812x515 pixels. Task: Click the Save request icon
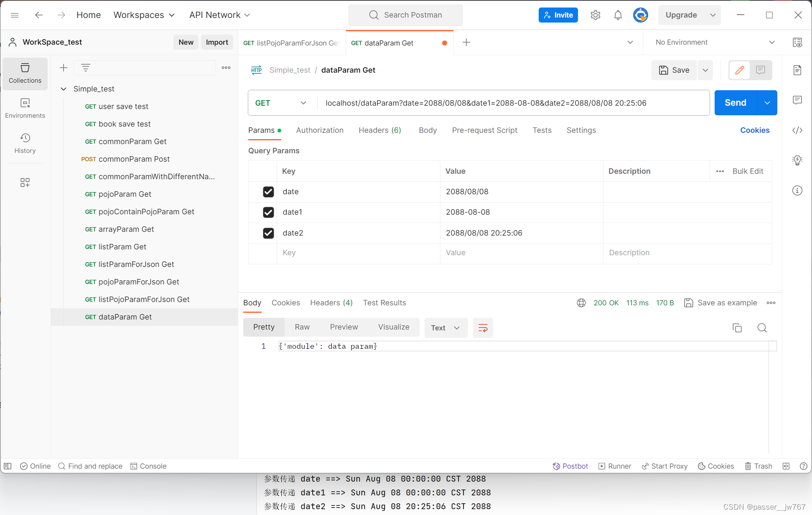pos(674,70)
